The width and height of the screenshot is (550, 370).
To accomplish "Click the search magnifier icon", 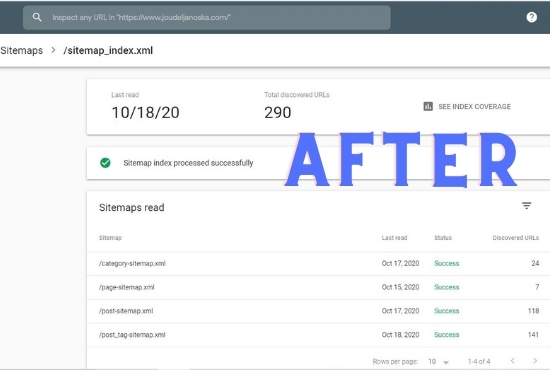I will tap(37, 17).
